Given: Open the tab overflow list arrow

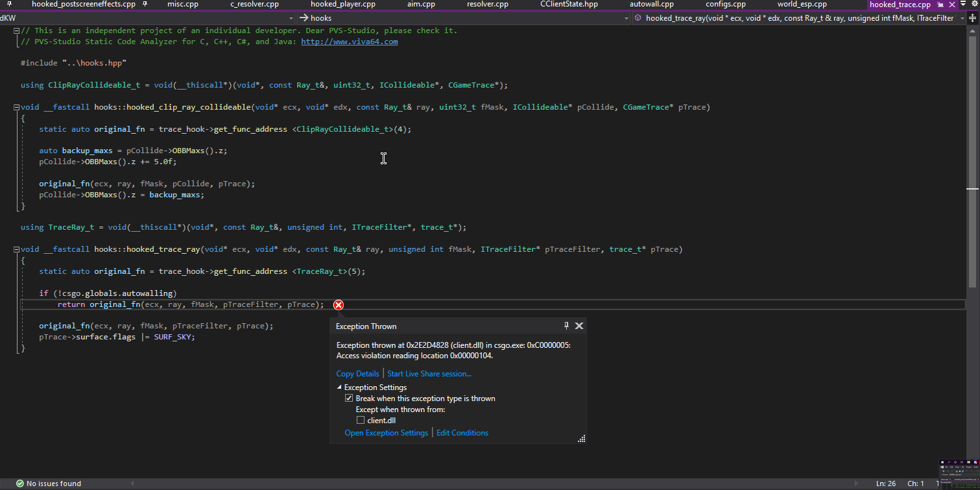Looking at the screenshot, I should tap(963, 5).
